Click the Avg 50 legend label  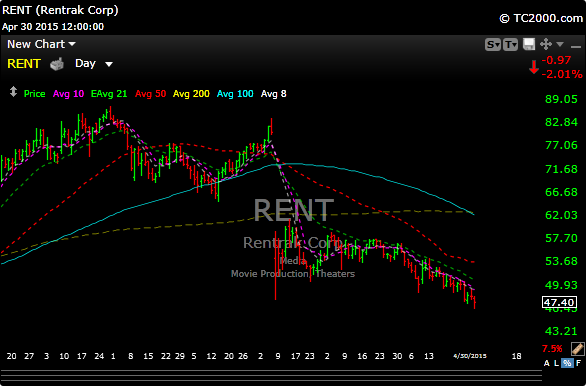coord(150,94)
